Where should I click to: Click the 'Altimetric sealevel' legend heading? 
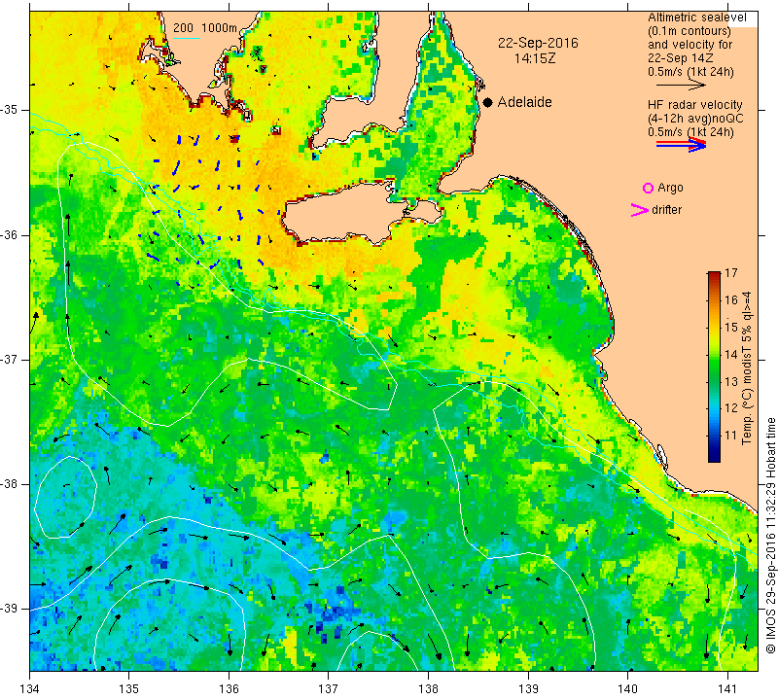[696, 17]
